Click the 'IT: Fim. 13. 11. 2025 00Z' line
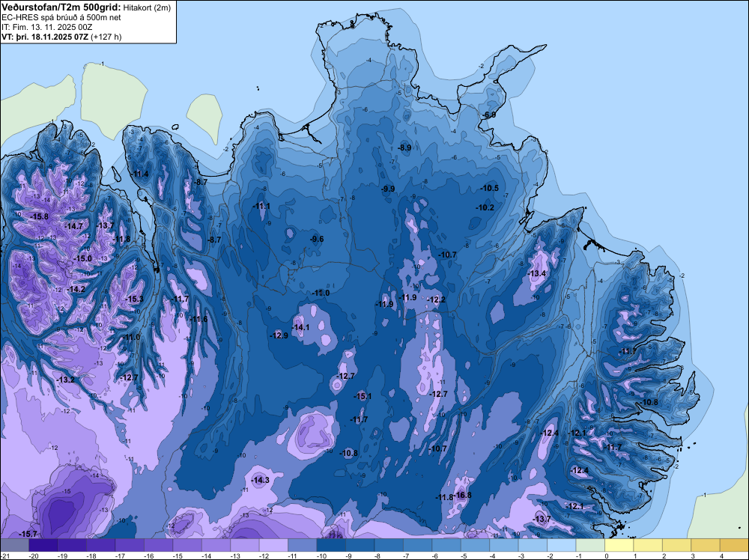Image resolution: width=749 pixels, height=560 pixels. click(x=47, y=27)
